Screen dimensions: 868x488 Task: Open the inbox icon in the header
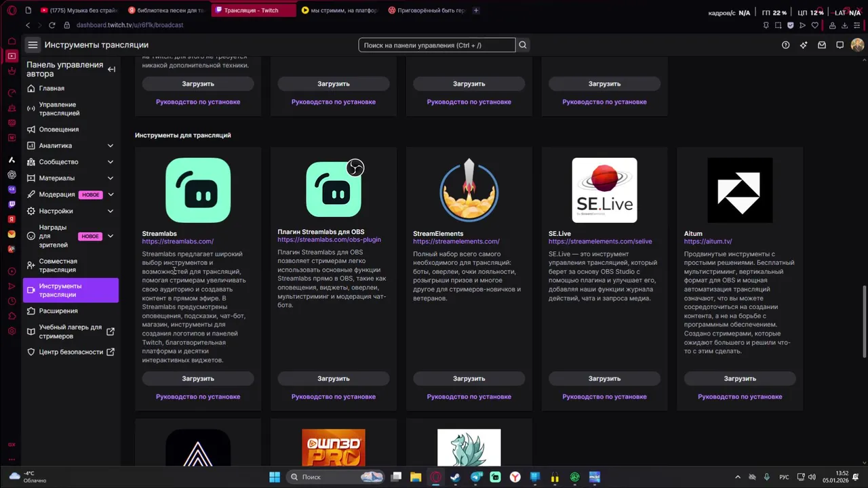pos(822,45)
